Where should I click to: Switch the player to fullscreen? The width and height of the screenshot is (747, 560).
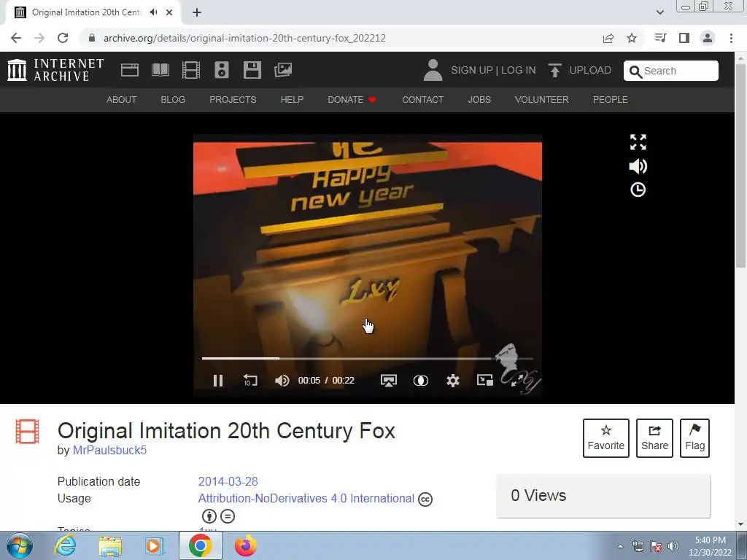pos(517,380)
